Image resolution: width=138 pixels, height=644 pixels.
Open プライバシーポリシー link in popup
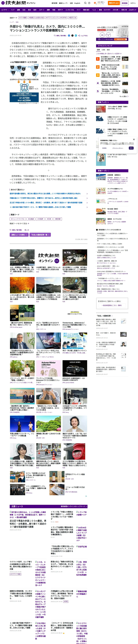tap(117, 148)
